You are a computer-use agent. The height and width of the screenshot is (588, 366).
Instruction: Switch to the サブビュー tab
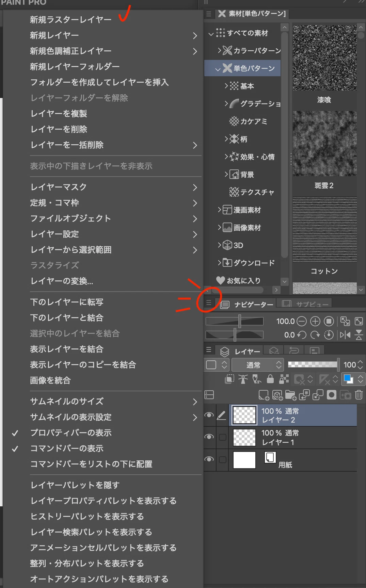(305, 304)
